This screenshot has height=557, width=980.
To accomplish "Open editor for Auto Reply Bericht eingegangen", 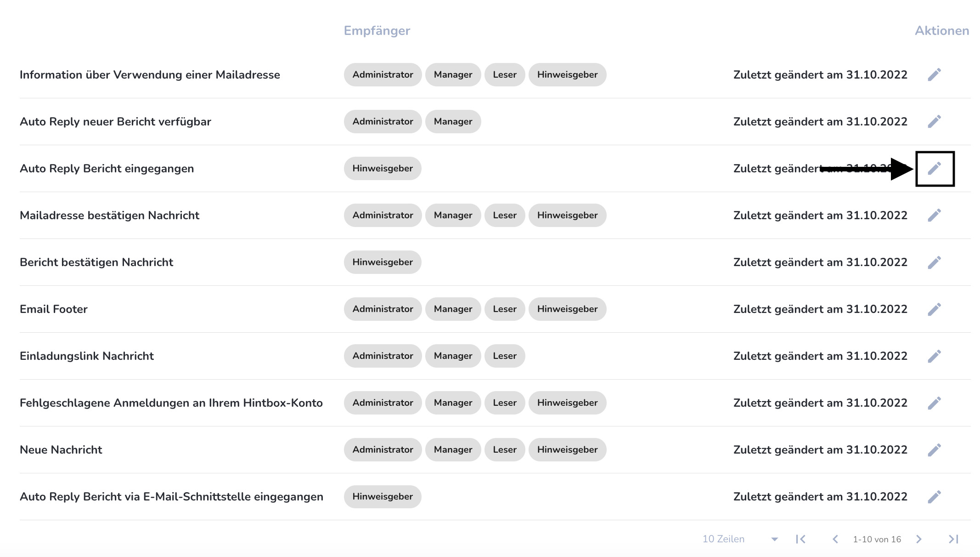I will [934, 168].
